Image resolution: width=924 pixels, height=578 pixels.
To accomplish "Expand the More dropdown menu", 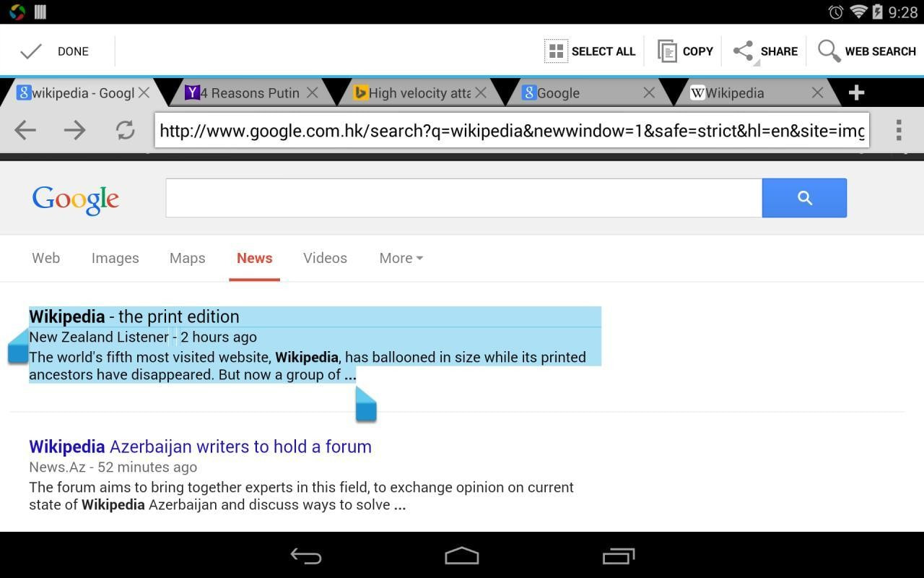I will pos(401,258).
